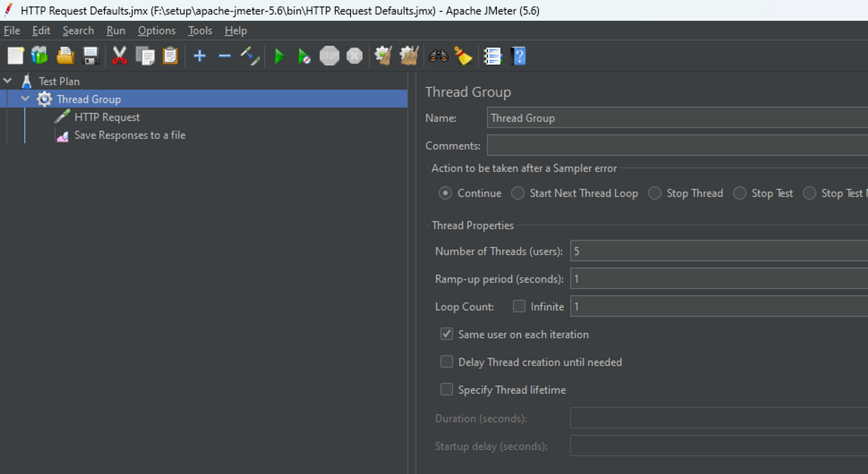Click Start no pauses toolbar icon
The height and width of the screenshot is (474, 868).
click(x=304, y=56)
